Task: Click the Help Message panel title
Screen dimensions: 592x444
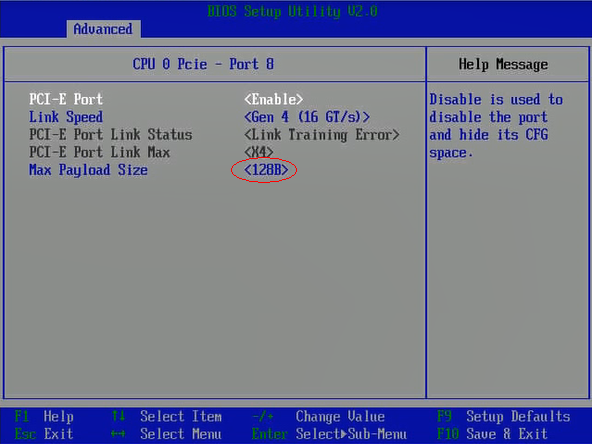Action: click(503, 65)
